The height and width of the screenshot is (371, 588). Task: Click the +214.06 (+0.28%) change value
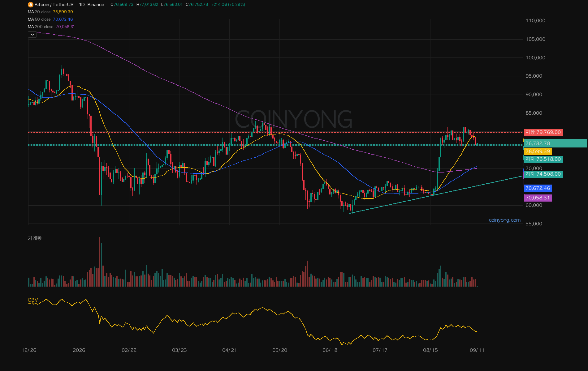coord(228,5)
